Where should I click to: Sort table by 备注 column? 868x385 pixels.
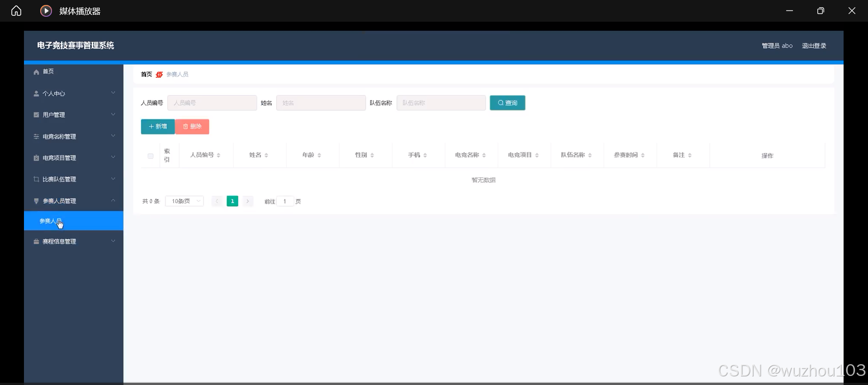(x=690, y=155)
